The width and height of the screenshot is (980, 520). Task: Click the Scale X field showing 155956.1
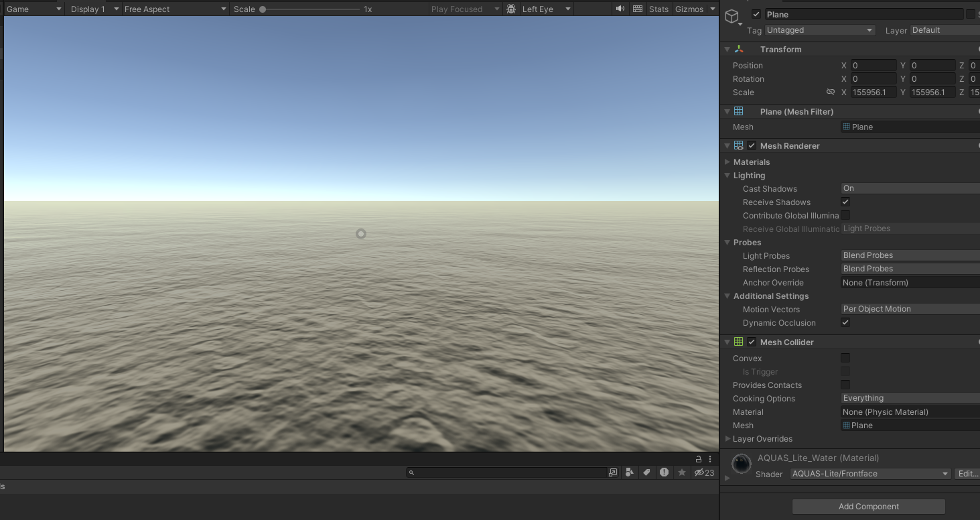click(873, 92)
